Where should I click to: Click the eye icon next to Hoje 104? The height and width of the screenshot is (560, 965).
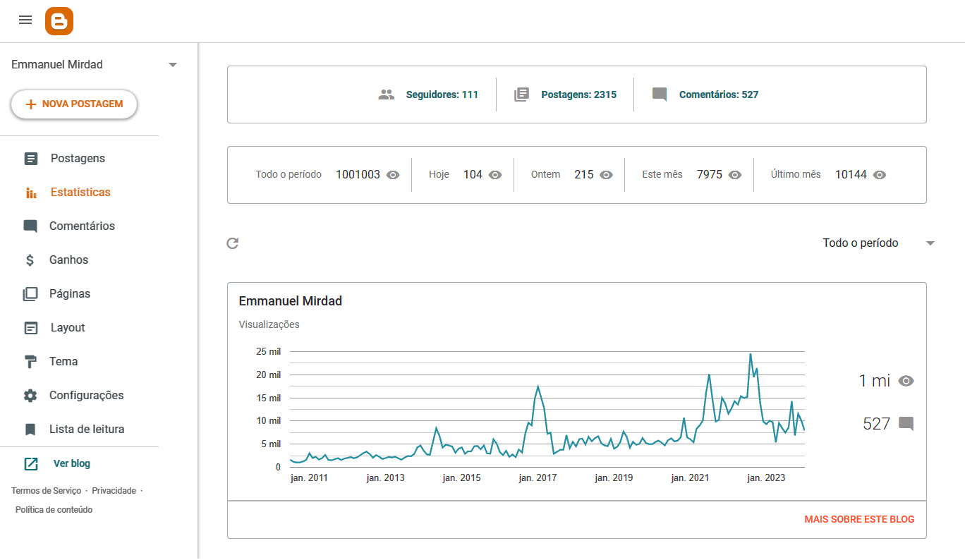click(x=495, y=175)
